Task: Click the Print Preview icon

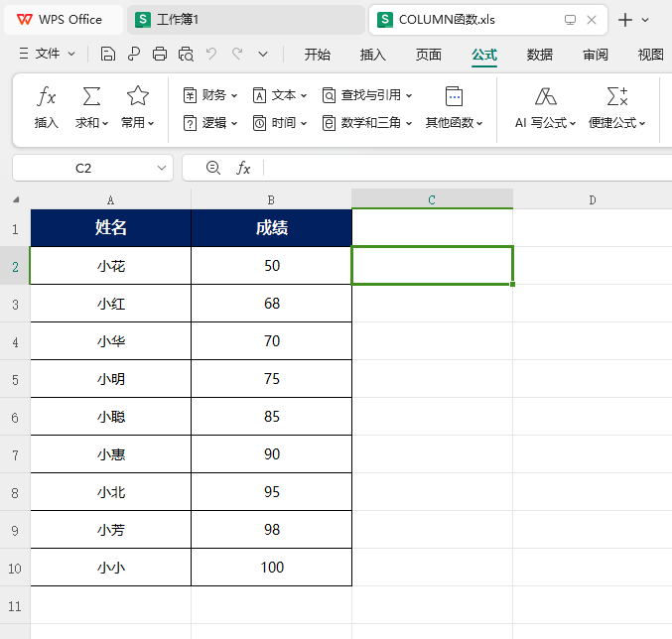Action: point(186,55)
